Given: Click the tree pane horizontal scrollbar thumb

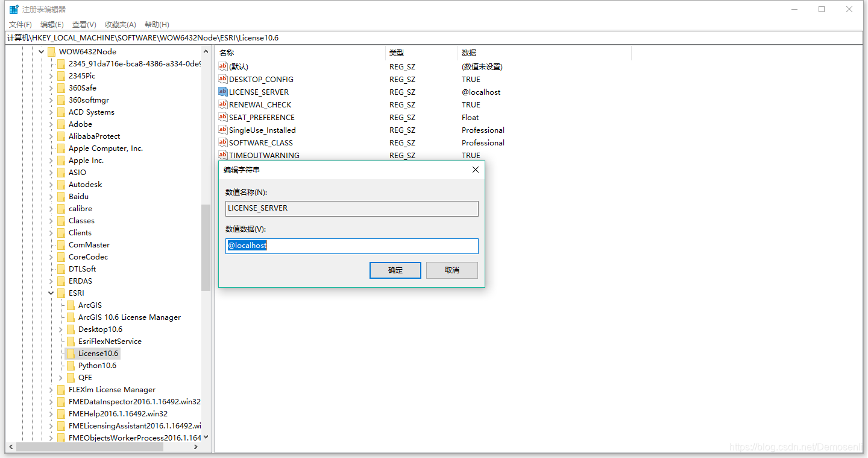Looking at the screenshot, I should point(90,447).
